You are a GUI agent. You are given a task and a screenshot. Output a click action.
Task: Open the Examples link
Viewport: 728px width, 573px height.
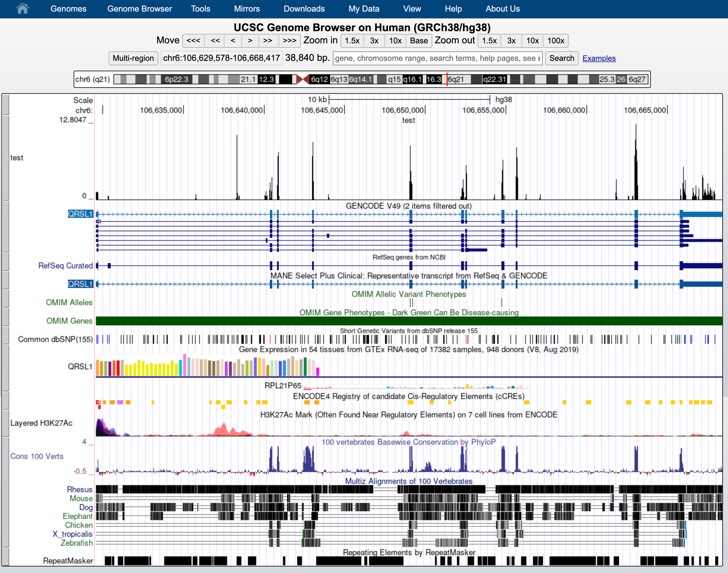599,58
